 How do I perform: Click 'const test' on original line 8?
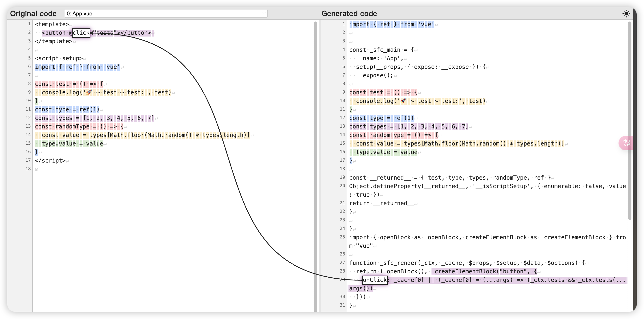point(52,84)
